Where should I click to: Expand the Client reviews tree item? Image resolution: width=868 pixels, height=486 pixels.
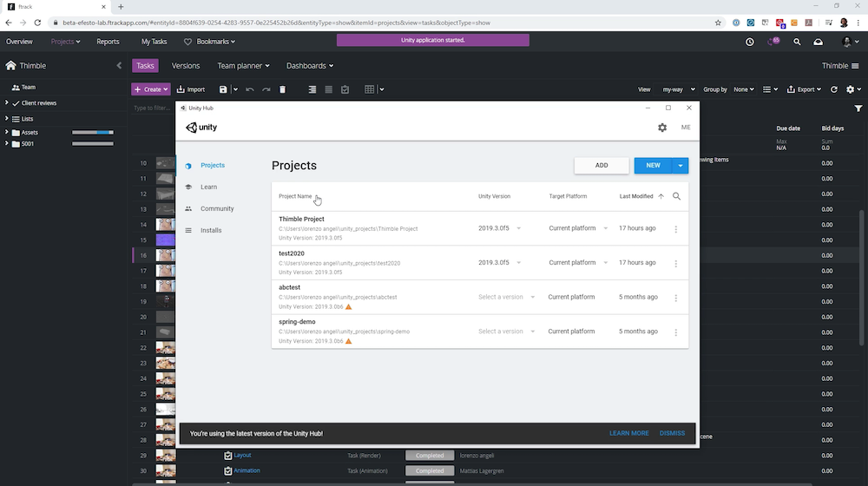click(x=7, y=103)
